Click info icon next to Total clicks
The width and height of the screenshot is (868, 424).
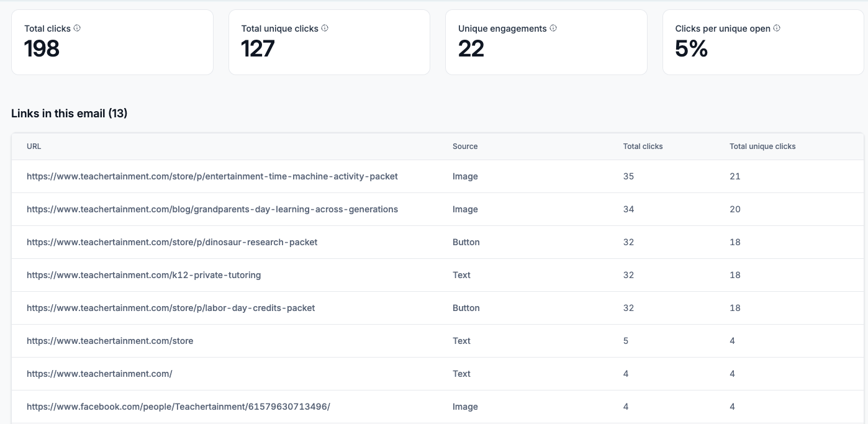pos(77,28)
